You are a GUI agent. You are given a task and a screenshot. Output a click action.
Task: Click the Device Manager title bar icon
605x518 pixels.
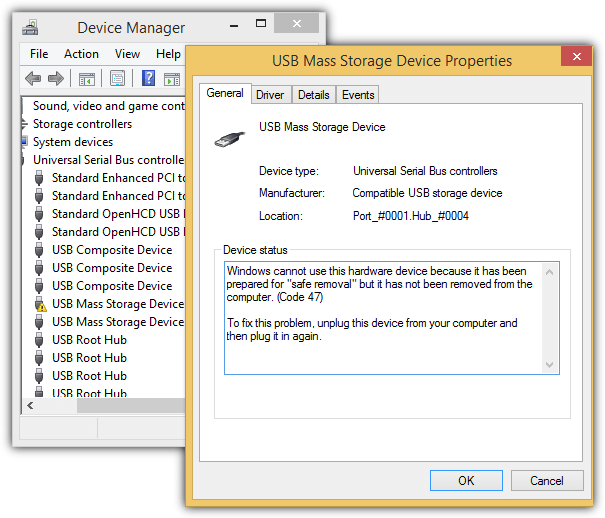(x=32, y=28)
